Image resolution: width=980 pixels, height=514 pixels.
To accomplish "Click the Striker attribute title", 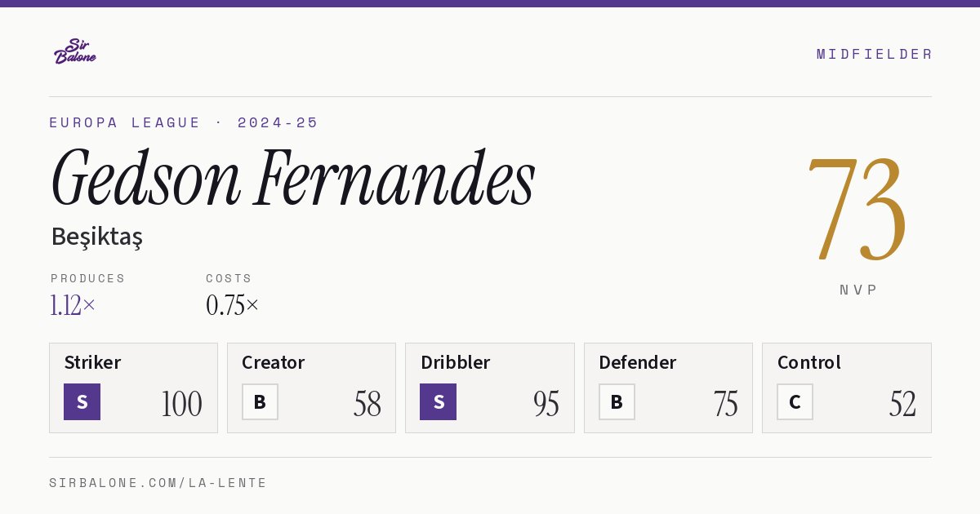I will point(92,362).
